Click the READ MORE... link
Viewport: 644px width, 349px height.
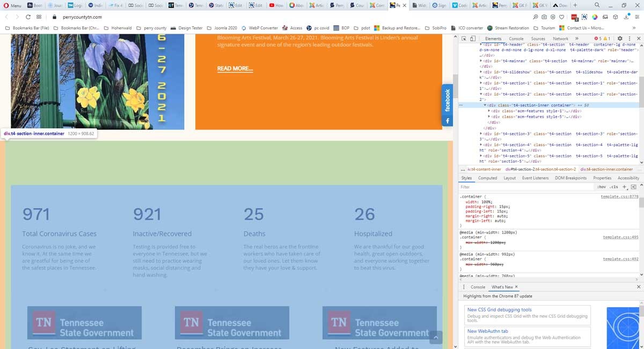[x=235, y=69]
